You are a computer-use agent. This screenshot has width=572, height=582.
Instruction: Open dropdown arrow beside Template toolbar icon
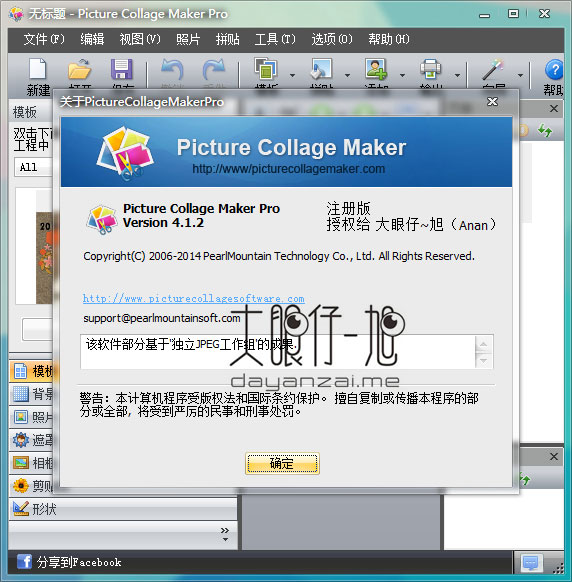[292, 75]
